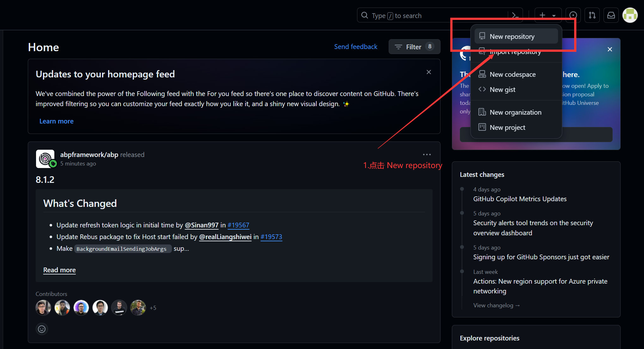644x349 pixels.
Task: Open the command palette icon in search bar
Action: pyautogui.click(x=515, y=15)
